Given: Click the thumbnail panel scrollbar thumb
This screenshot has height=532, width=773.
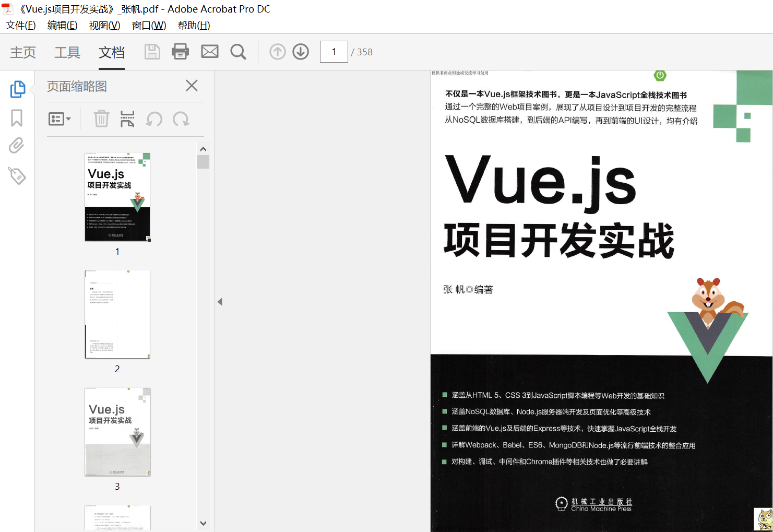Looking at the screenshot, I should click(203, 162).
